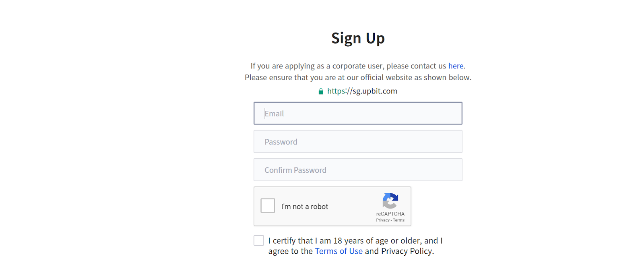
Task: Click the reCAPTCHA brand name text
Action: point(390,214)
